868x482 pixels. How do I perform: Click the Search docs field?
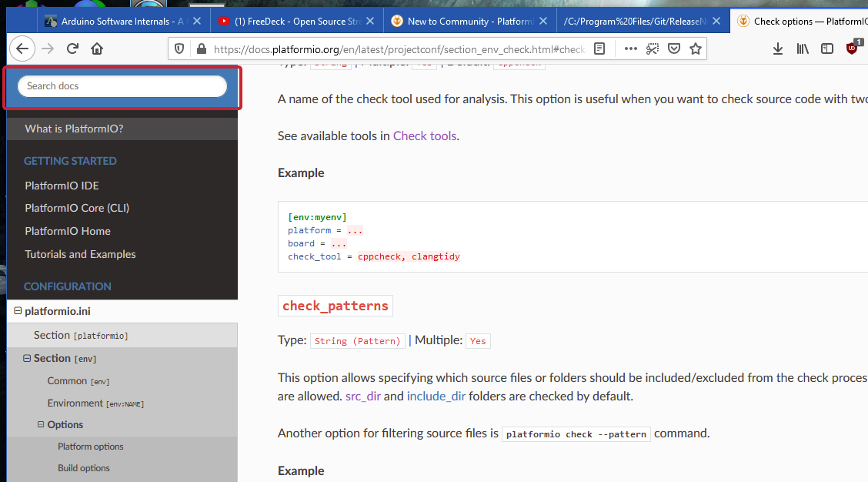[122, 86]
